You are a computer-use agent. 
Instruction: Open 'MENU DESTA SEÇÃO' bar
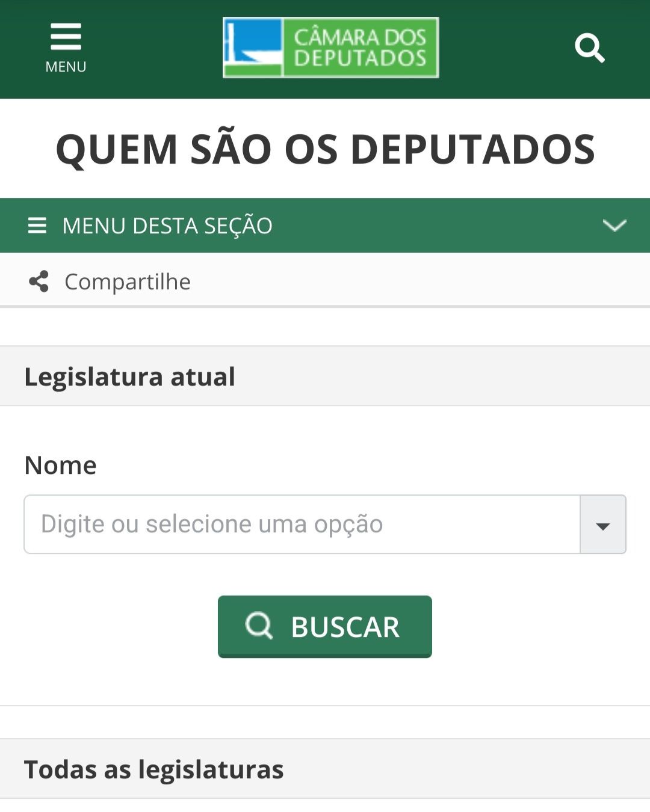pos(167,226)
